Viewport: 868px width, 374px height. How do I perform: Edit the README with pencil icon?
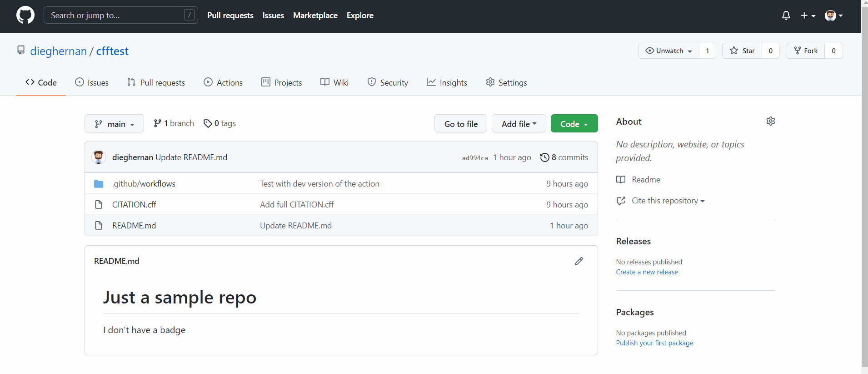[579, 261]
